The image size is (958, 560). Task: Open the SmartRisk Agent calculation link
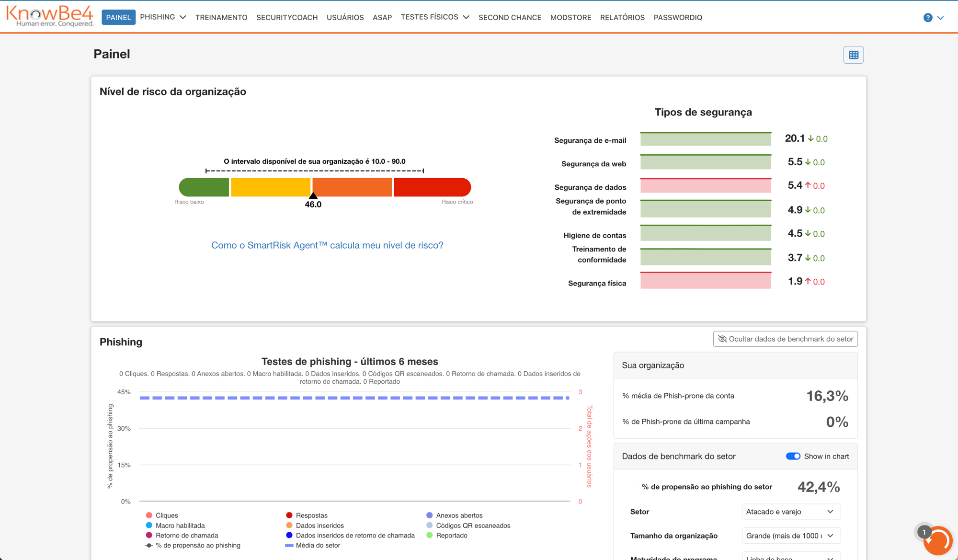327,245
